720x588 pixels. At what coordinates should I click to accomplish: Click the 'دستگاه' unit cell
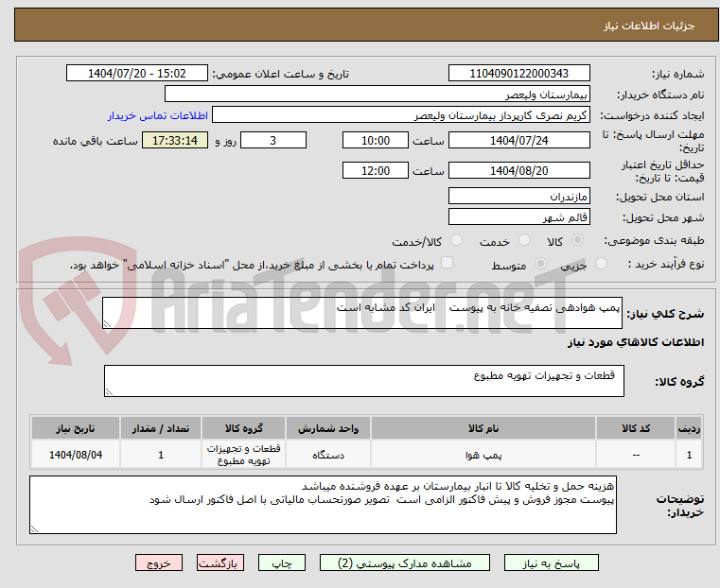click(328, 455)
